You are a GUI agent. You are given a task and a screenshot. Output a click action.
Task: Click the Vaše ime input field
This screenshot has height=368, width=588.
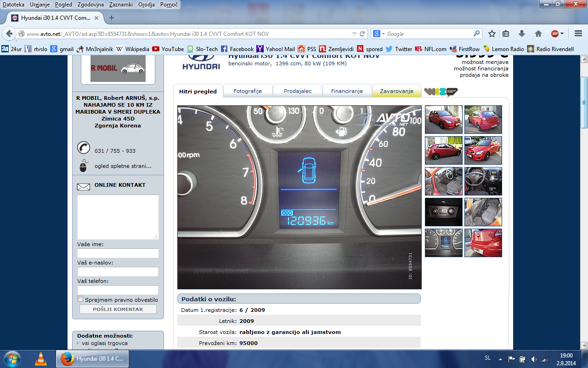click(x=118, y=253)
